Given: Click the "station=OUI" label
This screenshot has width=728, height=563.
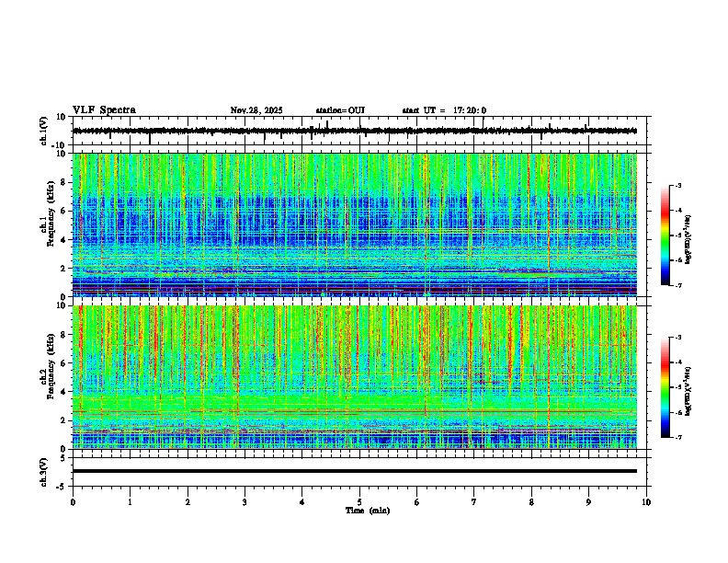Looking at the screenshot, I should (x=340, y=110).
